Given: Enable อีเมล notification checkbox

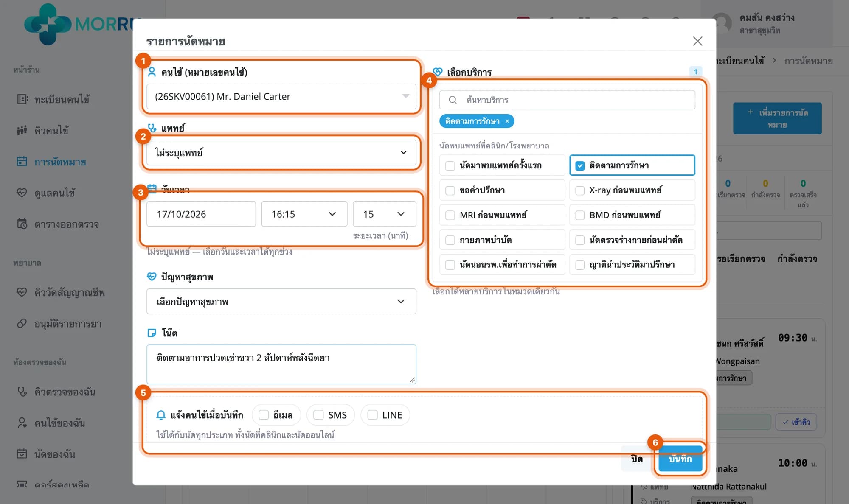Looking at the screenshot, I should pyautogui.click(x=264, y=415).
